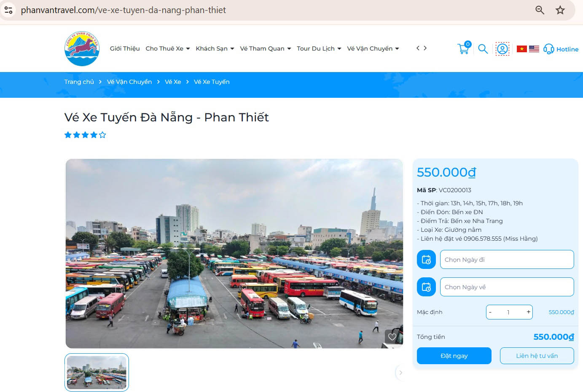Click the Đặt ngay button
The height and width of the screenshot is (392, 583).
coord(454,355)
